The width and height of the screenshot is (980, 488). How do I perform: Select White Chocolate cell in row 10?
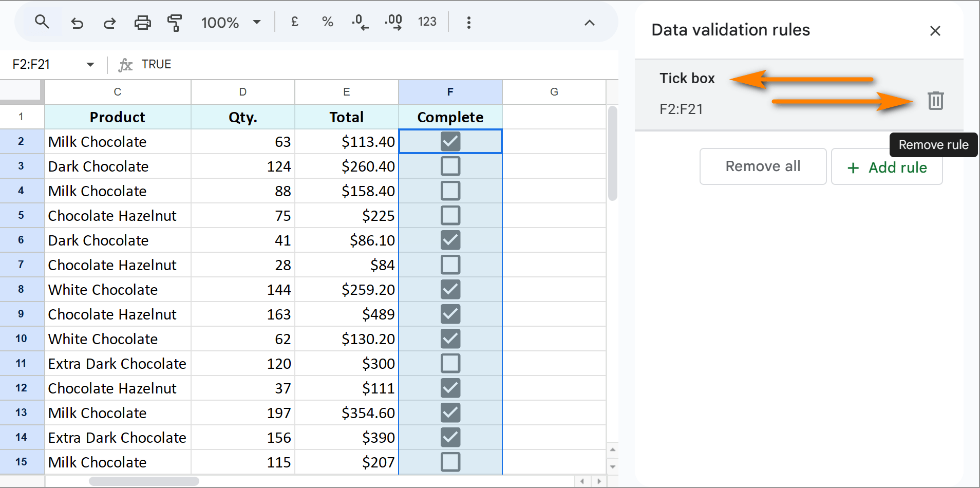tap(118, 339)
